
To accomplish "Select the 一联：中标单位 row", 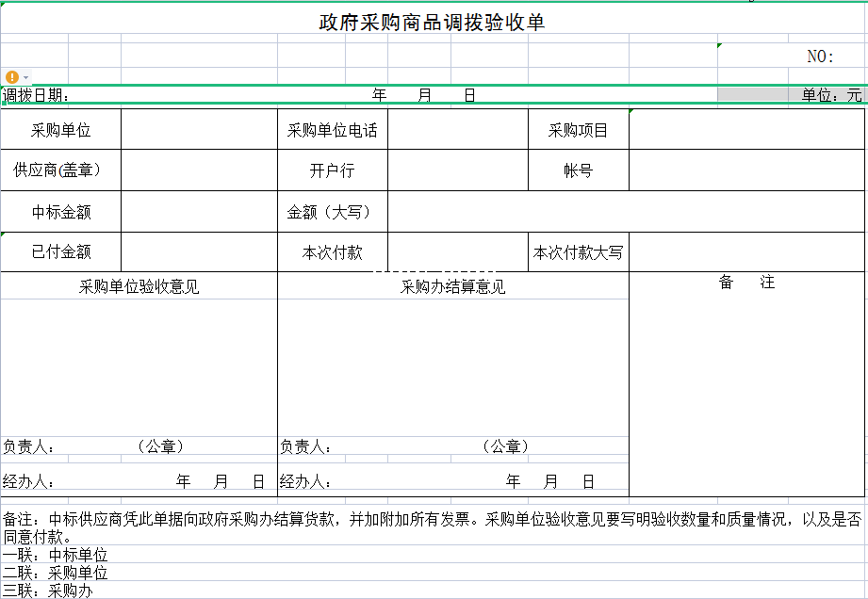I will 56,556.
